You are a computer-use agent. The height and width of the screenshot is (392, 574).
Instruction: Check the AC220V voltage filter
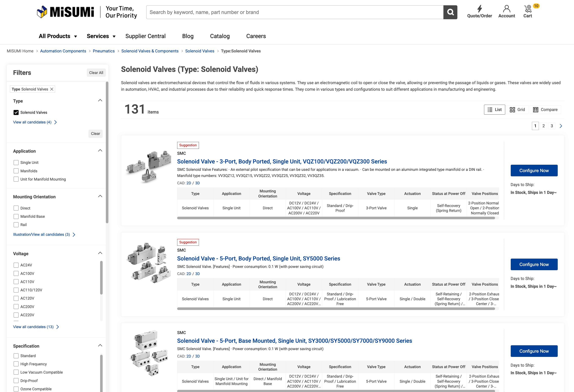coord(16,315)
